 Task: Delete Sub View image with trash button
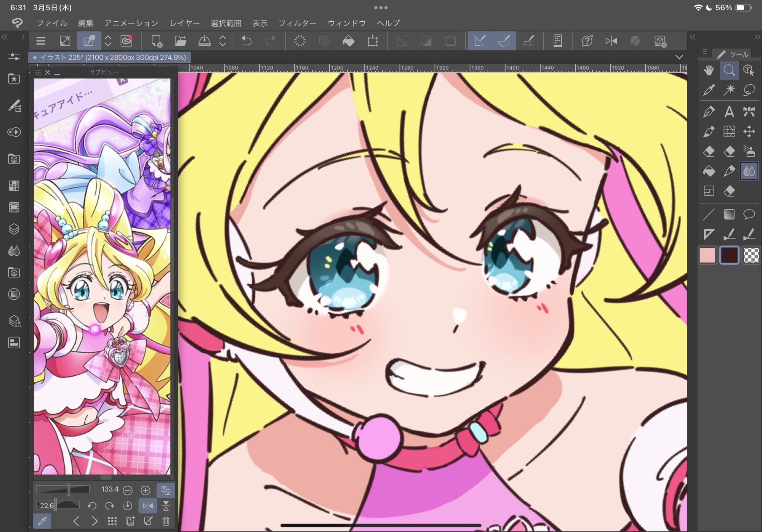pos(166,521)
